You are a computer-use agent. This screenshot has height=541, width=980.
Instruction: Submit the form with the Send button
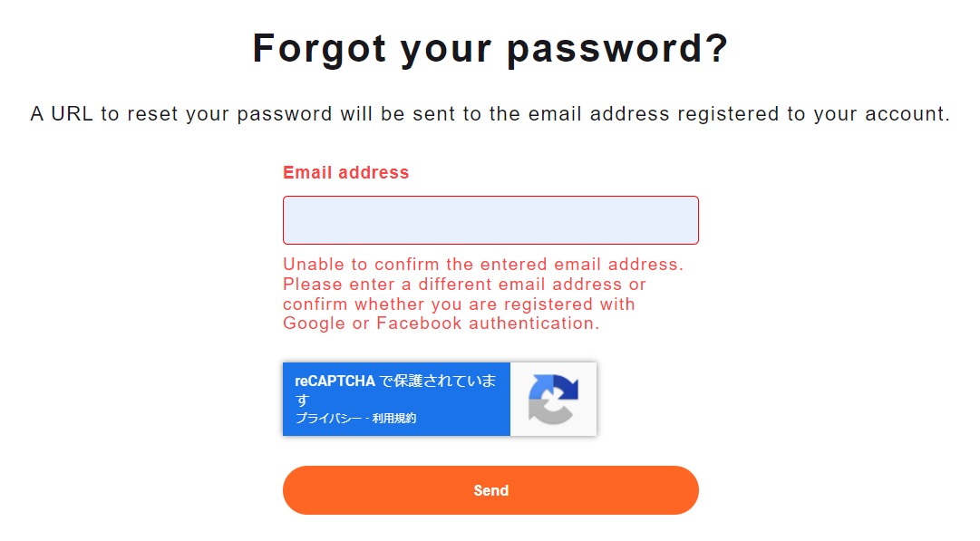click(490, 490)
